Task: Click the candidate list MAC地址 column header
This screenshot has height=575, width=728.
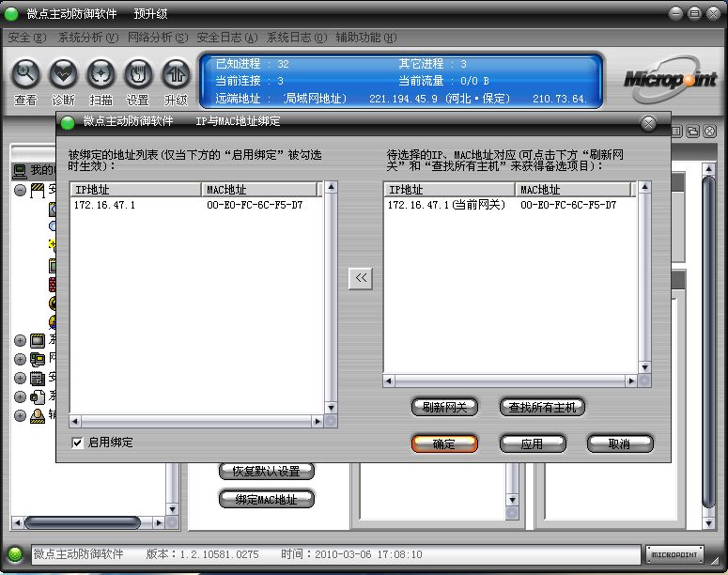Action: point(574,190)
